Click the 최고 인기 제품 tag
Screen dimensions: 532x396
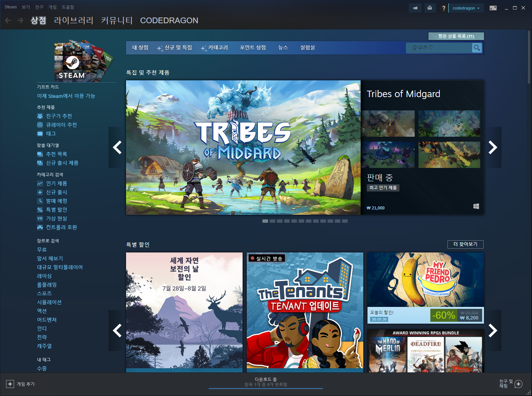(x=383, y=188)
